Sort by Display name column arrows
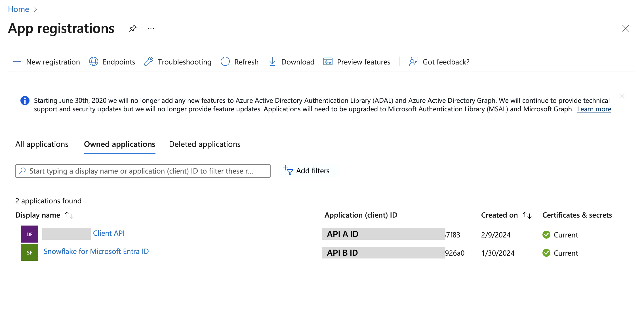Image resolution: width=644 pixels, height=317 pixels. click(69, 215)
